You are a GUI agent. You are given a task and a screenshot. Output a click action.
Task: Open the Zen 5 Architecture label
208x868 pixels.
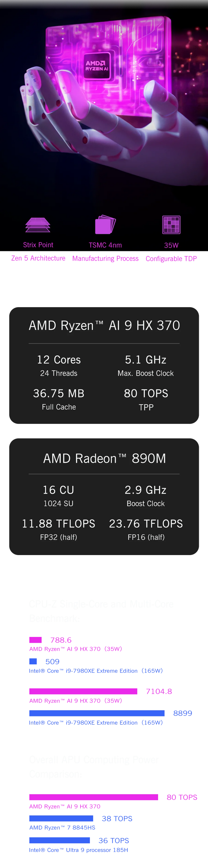coord(38,258)
